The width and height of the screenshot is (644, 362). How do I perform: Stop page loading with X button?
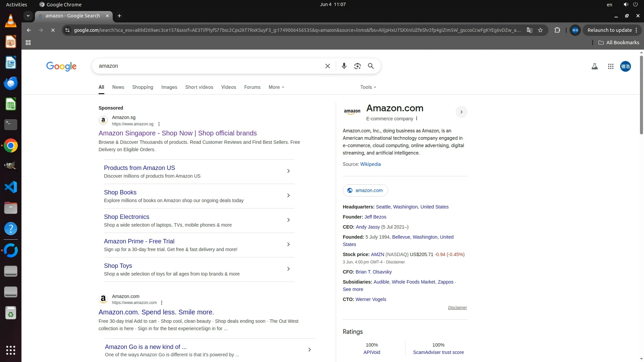pos(53,30)
